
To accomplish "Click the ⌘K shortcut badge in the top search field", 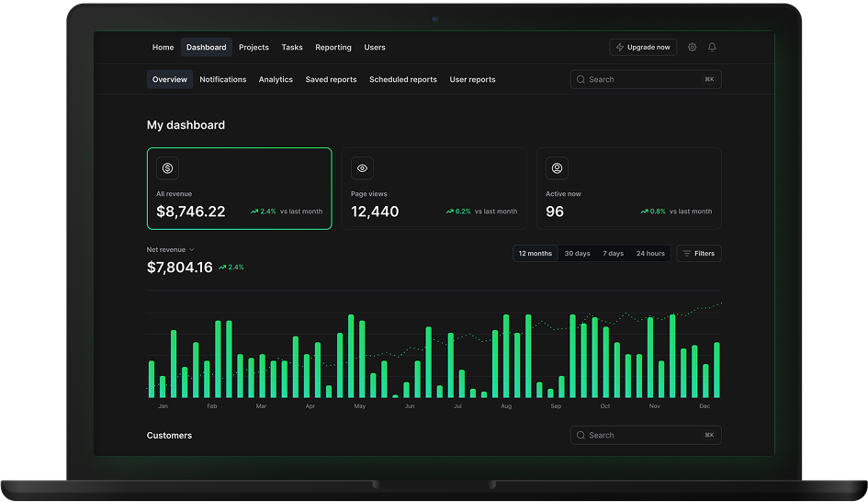I will 709,79.
